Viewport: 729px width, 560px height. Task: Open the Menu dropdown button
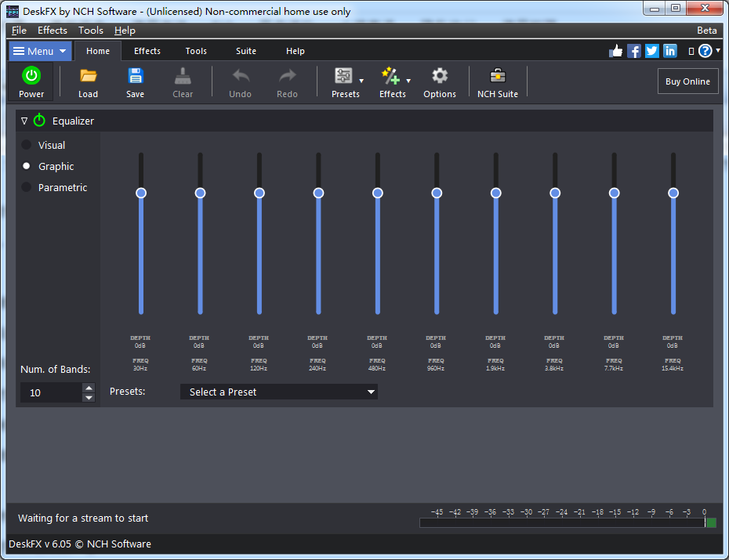[x=39, y=50]
